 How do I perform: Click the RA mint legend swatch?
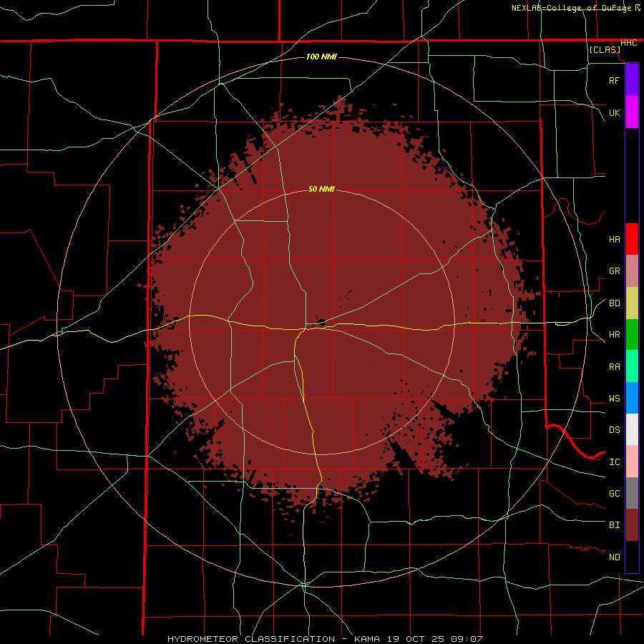click(632, 366)
